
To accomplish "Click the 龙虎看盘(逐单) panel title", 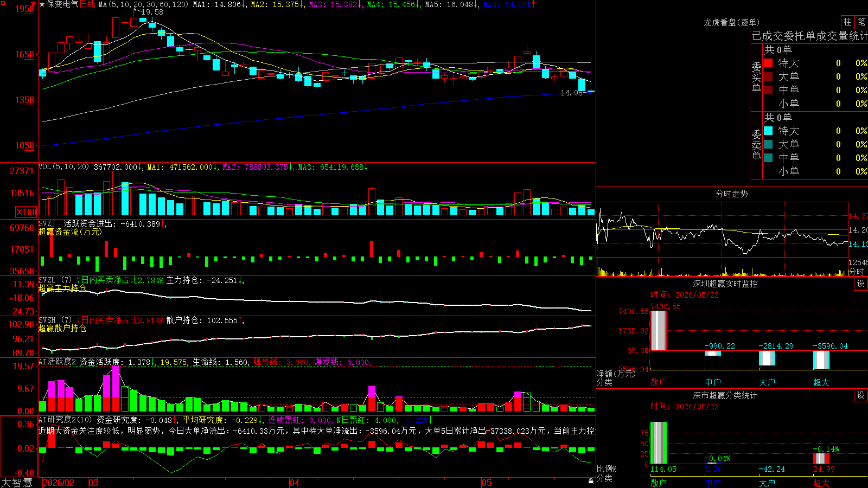I will pyautogui.click(x=731, y=22).
